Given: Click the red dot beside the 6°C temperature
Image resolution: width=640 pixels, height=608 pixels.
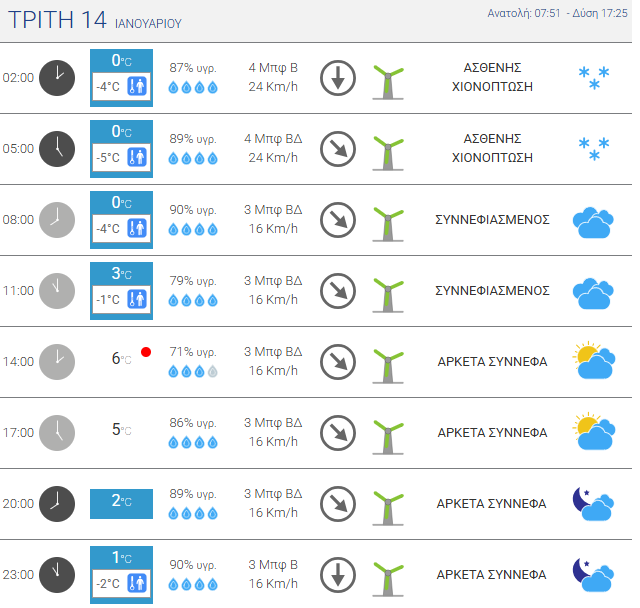Looking at the screenshot, I should [146, 352].
